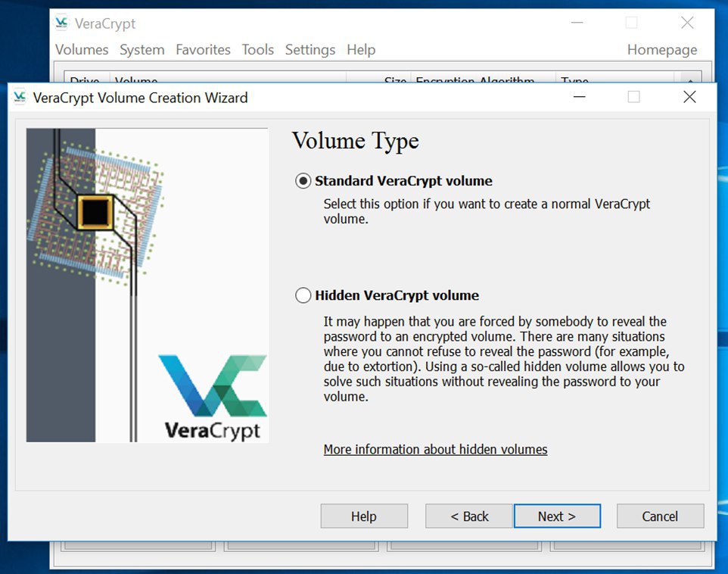Click the circuit chip illustration in the wizard
Viewport: 728px width, 574px height.
click(94, 211)
